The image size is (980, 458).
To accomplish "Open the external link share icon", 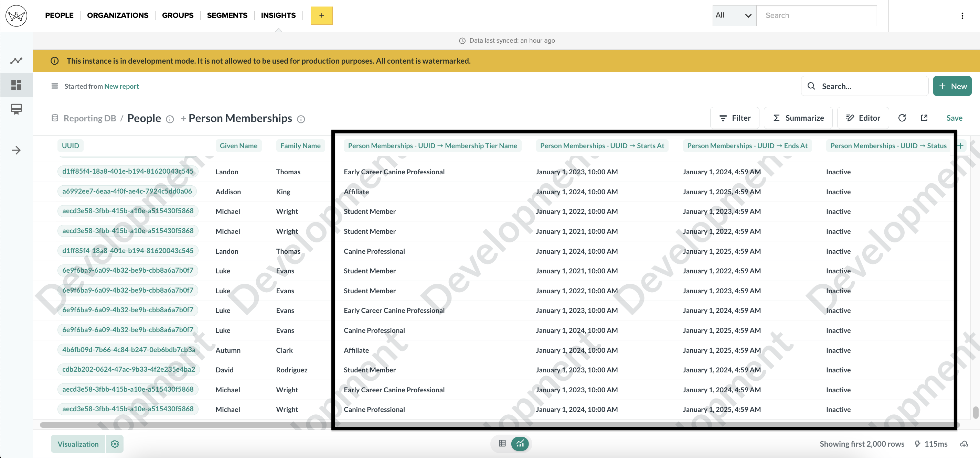I will [x=924, y=118].
